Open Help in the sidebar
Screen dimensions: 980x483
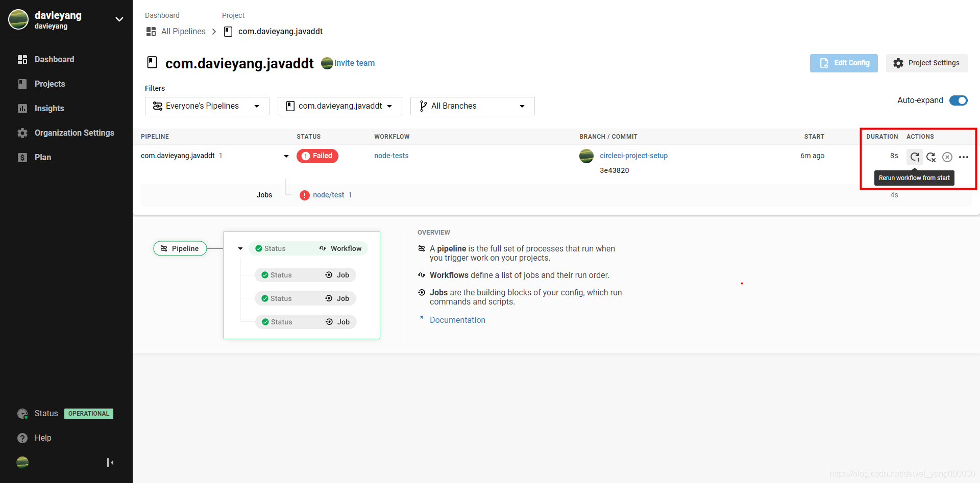pos(43,438)
